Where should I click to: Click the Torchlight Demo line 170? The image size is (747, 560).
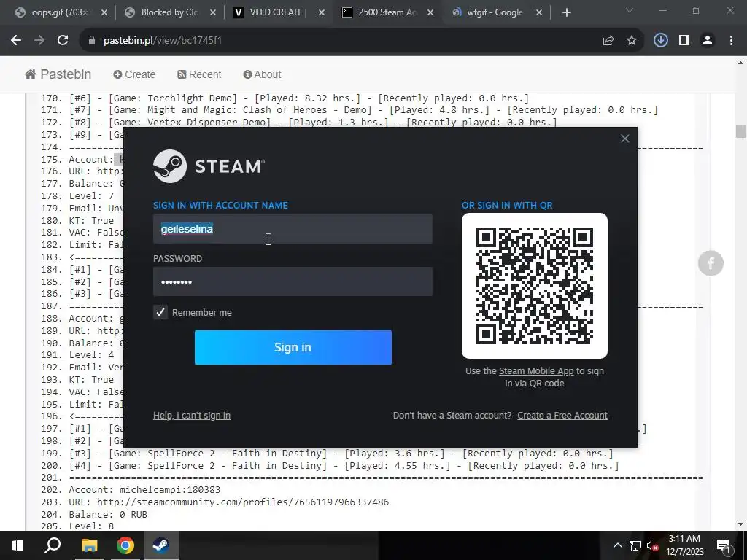(299, 98)
